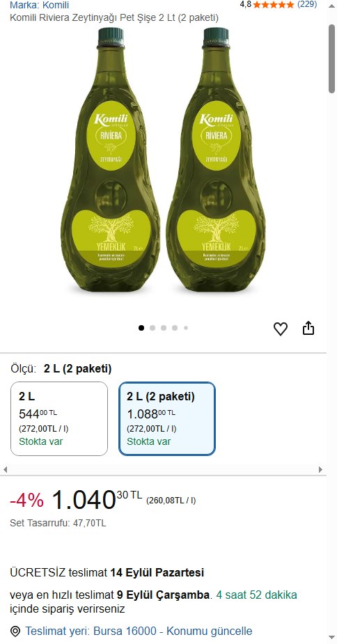Click the page scrollbar down arrow

click(x=331, y=637)
